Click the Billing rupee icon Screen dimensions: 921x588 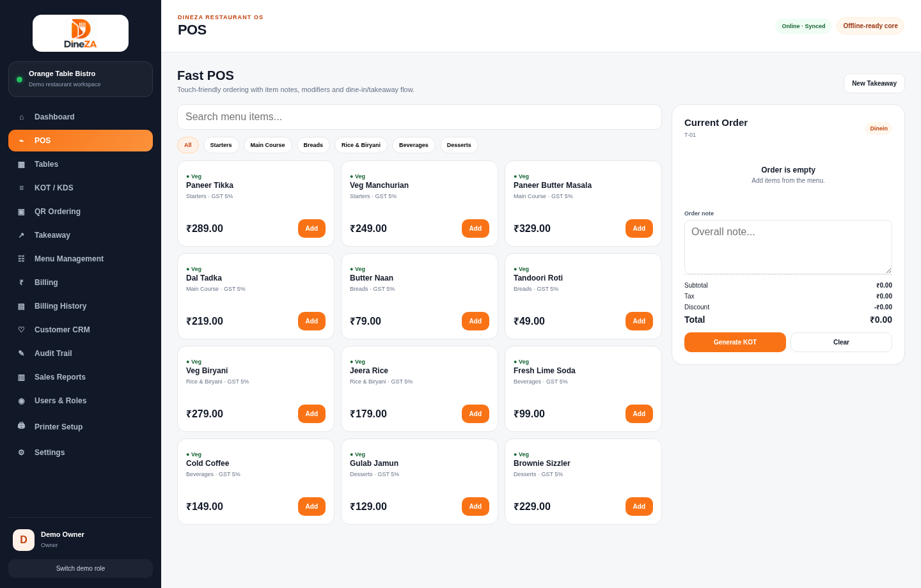pos(21,282)
